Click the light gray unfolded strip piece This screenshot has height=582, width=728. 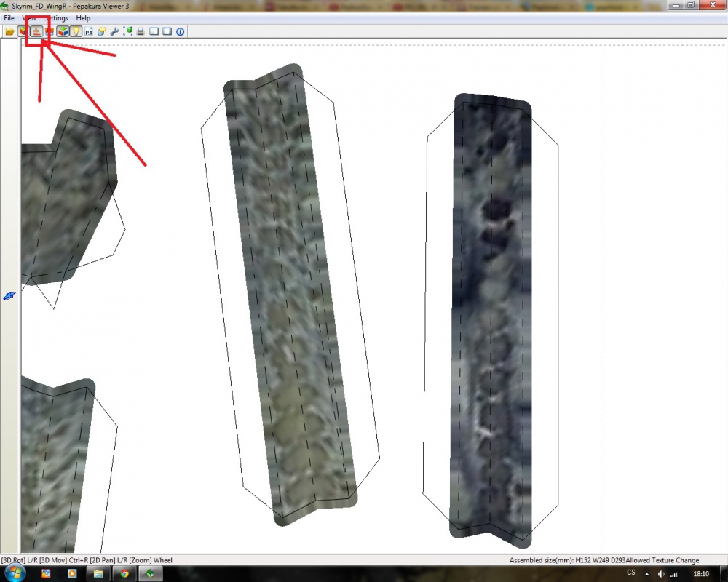[290, 295]
